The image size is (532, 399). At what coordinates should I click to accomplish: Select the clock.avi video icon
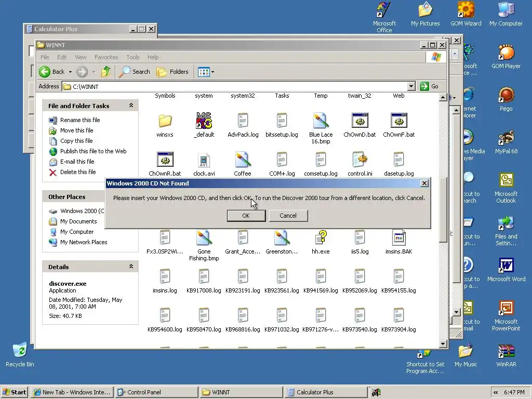[204, 160]
